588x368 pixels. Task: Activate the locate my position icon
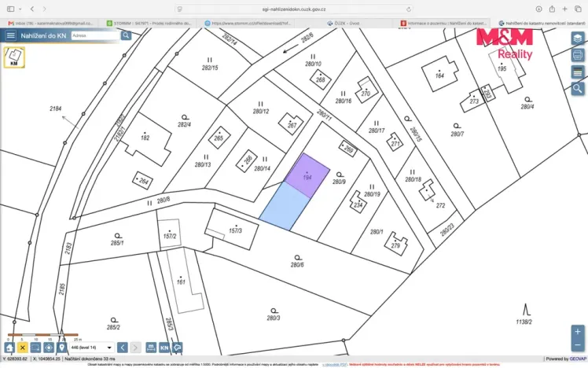(49, 348)
